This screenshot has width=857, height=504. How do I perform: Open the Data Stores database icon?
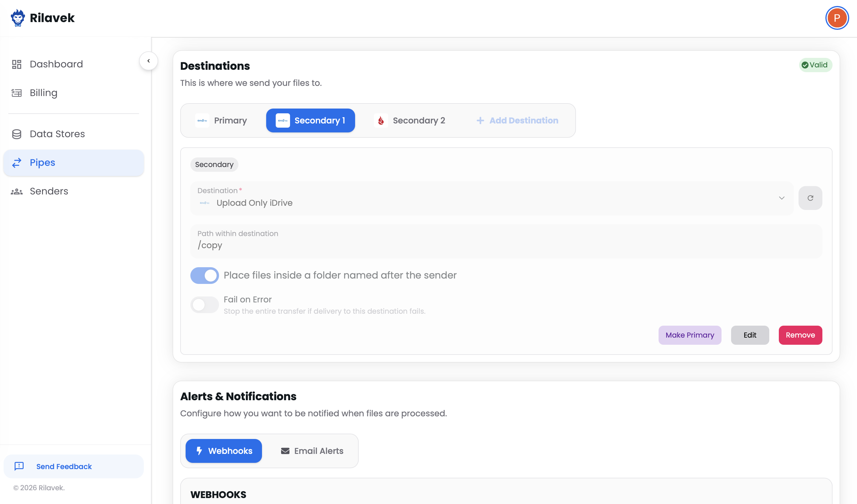17,134
